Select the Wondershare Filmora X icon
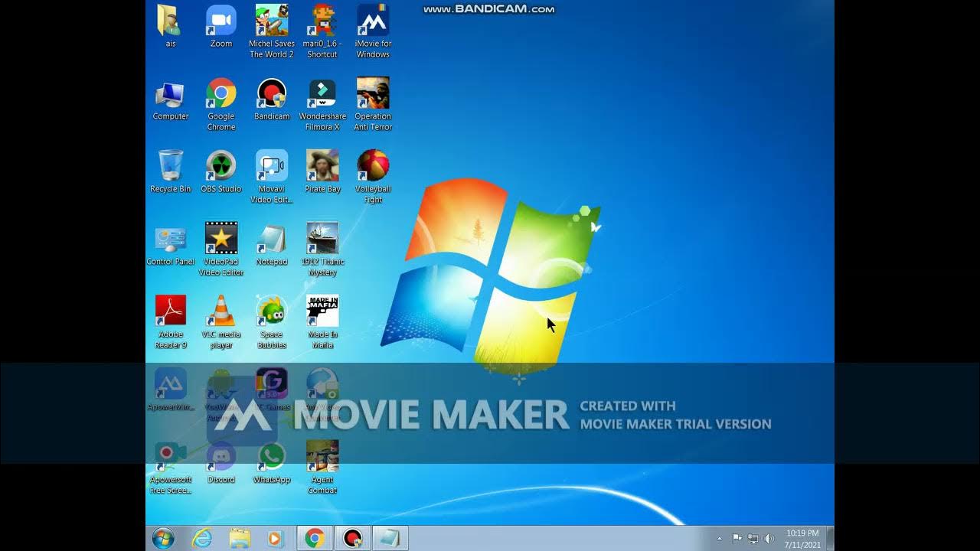 [x=322, y=105]
